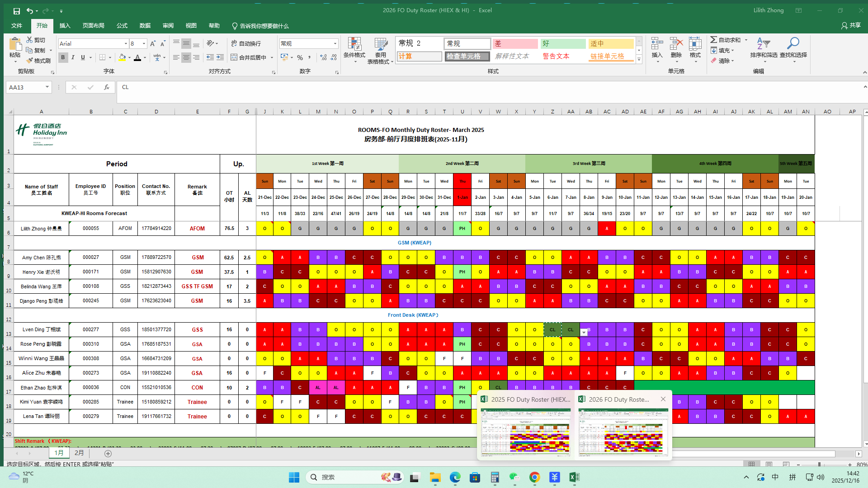Open Excel icon in Windows taskbar
This screenshot has width=868, height=488.
click(x=574, y=477)
